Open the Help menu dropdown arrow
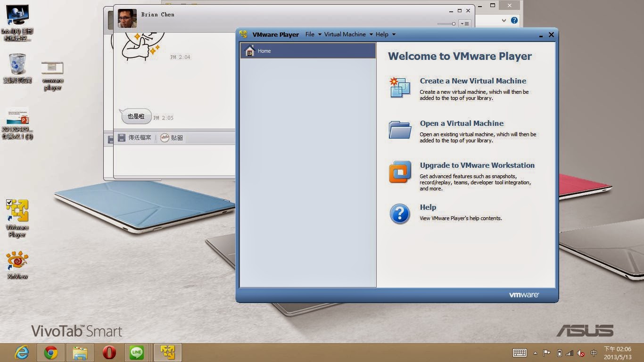The width and height of the screenshot is (644, 362). (394, 34)
